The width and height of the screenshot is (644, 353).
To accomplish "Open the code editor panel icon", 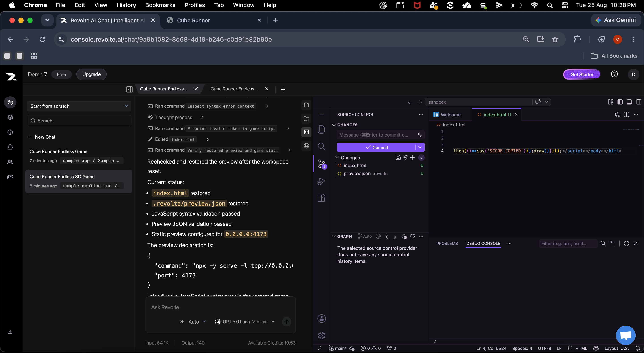I will tap(306, 132).
